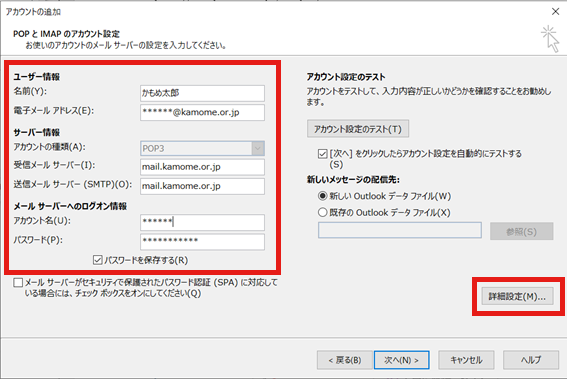Go back with < 戻る(B) button
The width and height of the screenshot is (567, 379).
pyautogui.click(x=345, y=360)
